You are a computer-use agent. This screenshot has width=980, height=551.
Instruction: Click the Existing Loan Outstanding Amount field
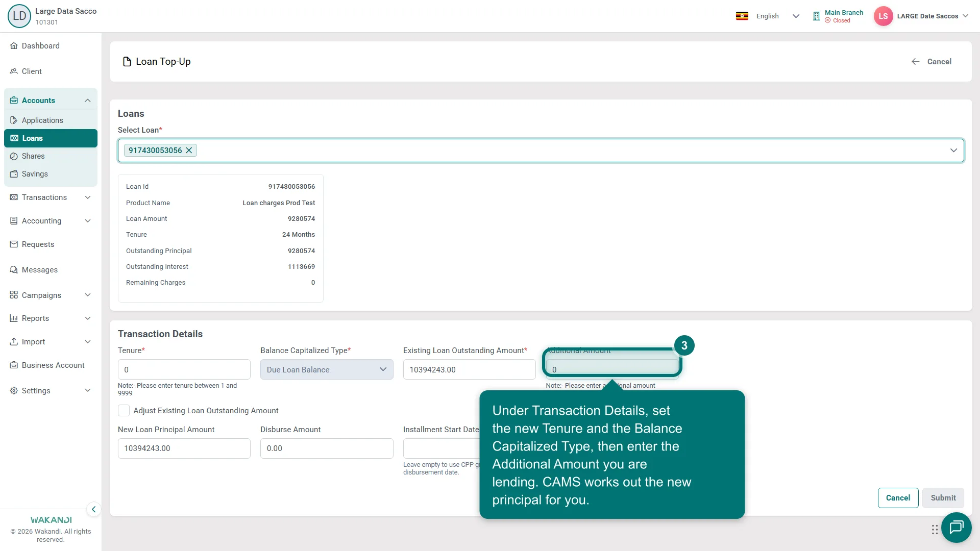(469, 369)
